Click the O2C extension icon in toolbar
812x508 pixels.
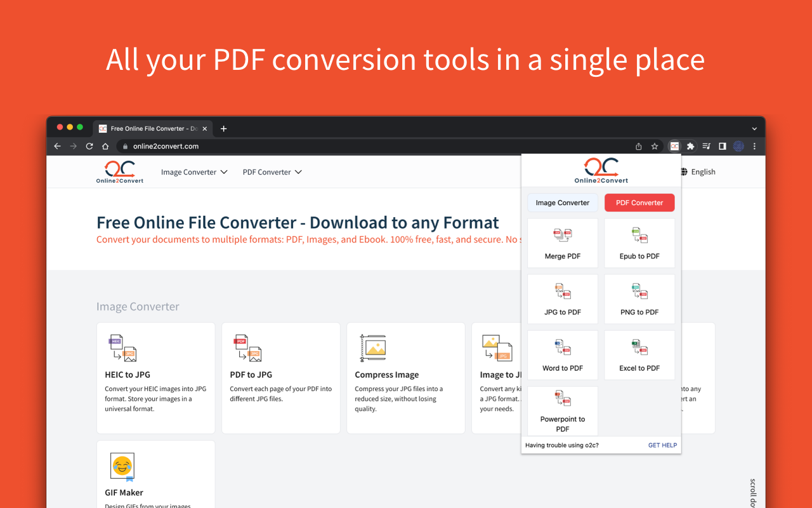point(674,146)
